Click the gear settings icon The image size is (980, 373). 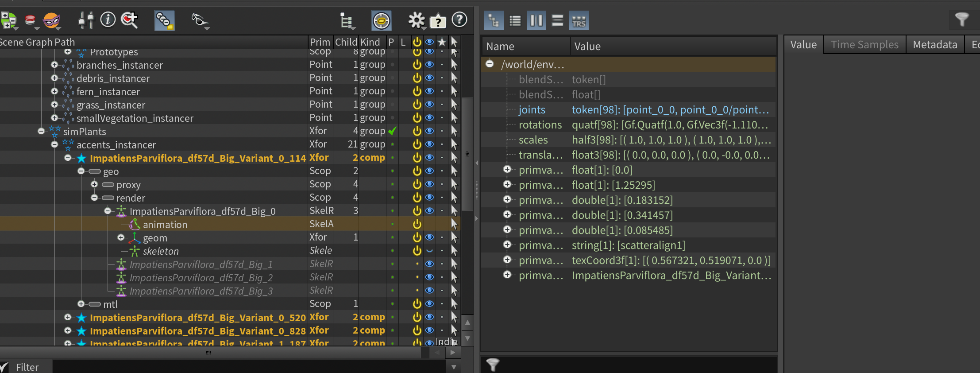(416, 20)
